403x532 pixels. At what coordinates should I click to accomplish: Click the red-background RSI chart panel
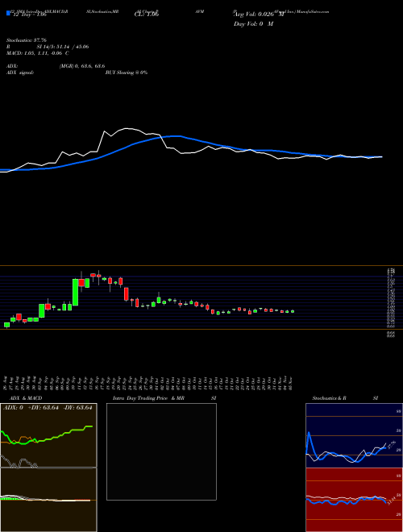pyautogui.click(x=354, y=500)
